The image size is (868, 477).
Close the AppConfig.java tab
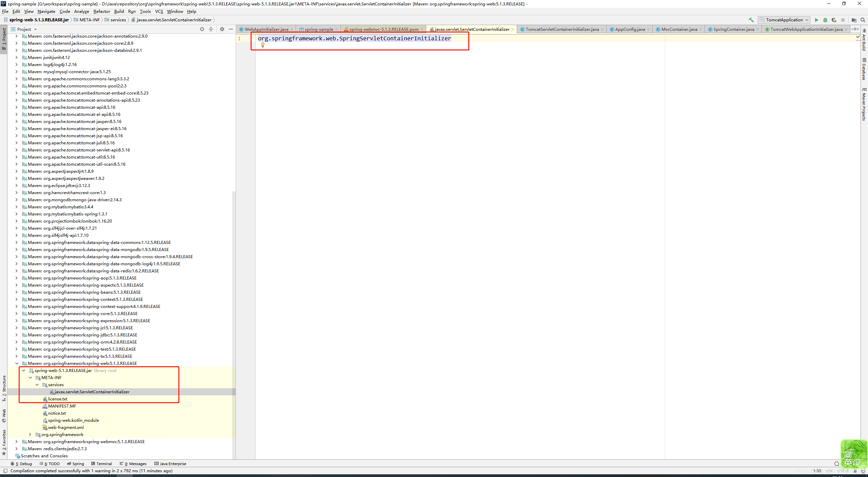point(648,29)
